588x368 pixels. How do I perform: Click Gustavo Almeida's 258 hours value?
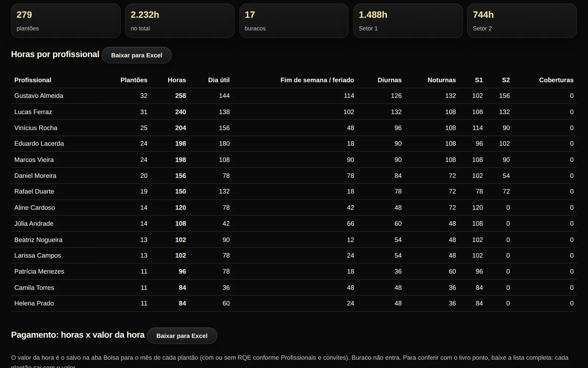click(x=180, y=96)
